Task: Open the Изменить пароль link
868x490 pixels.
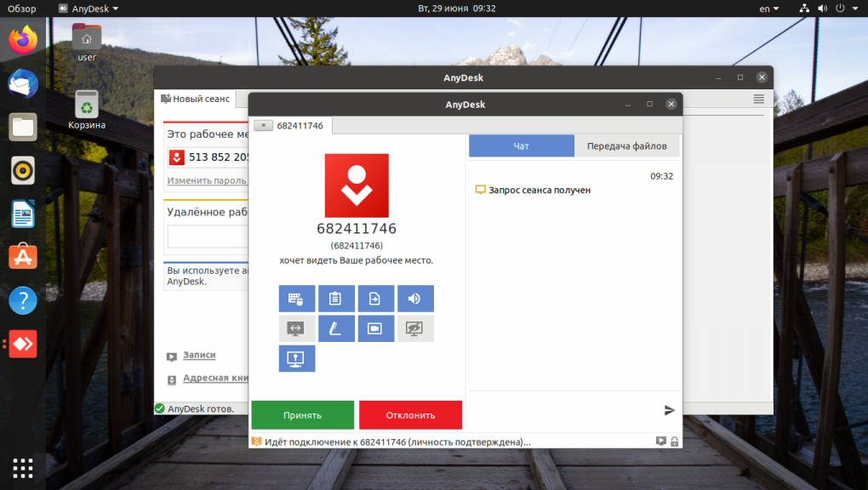Action: 204,181
